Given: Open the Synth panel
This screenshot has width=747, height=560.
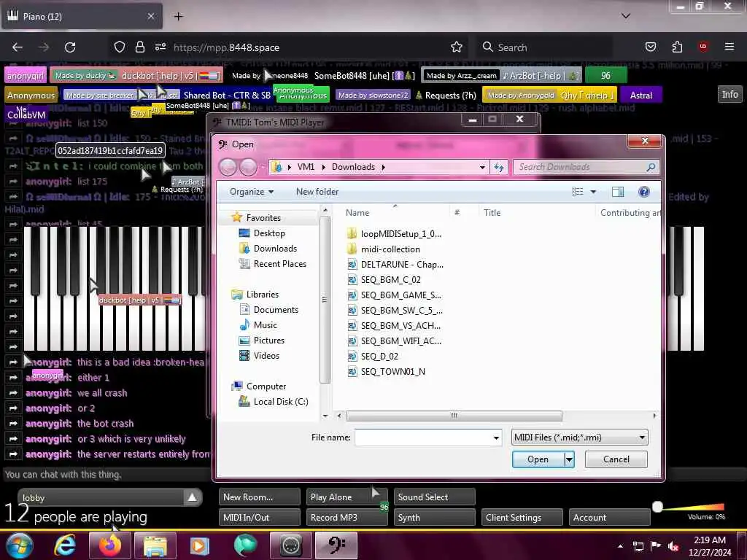Looking at the screenshot, I should (x=434, y=517).
